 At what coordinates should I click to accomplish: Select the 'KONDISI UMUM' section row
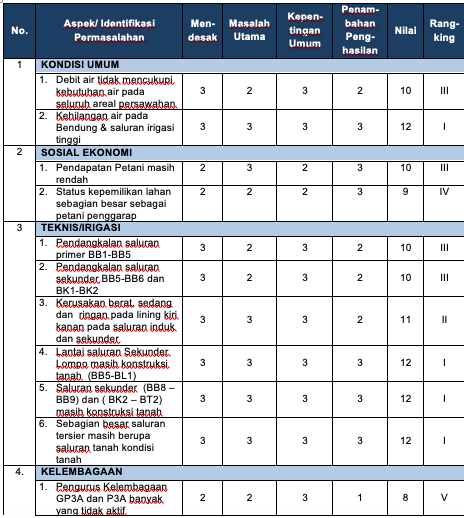point(250,65)
